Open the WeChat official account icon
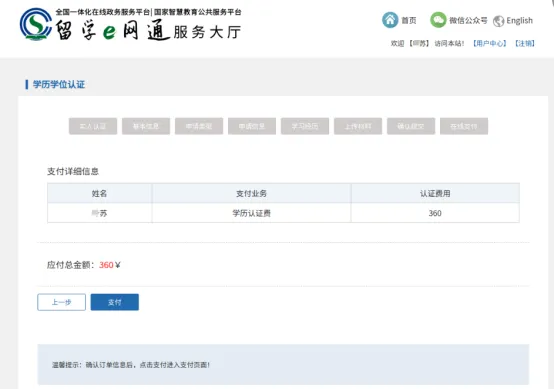This screenshot has width=554, height=389. 438,20
